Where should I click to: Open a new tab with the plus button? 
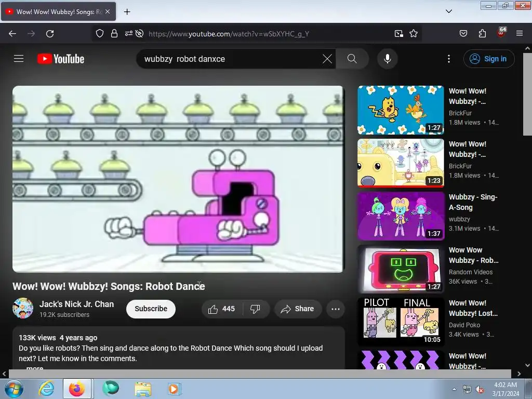click(127, 11)
